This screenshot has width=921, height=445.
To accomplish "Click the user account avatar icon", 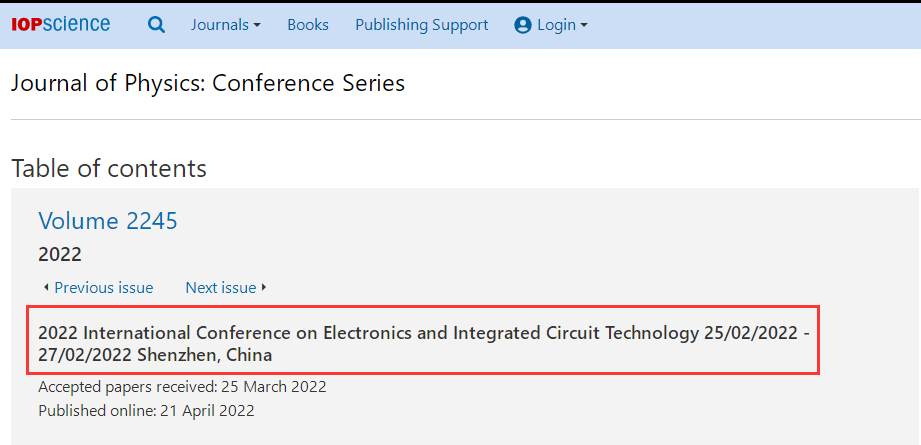I will coord(523,25).
